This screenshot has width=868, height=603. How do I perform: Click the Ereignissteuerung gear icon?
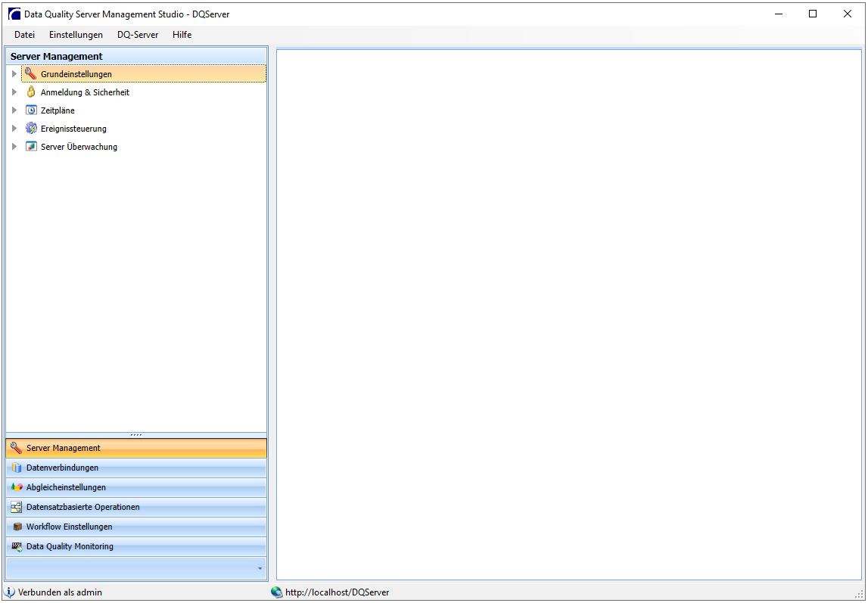tap(31, 129)
